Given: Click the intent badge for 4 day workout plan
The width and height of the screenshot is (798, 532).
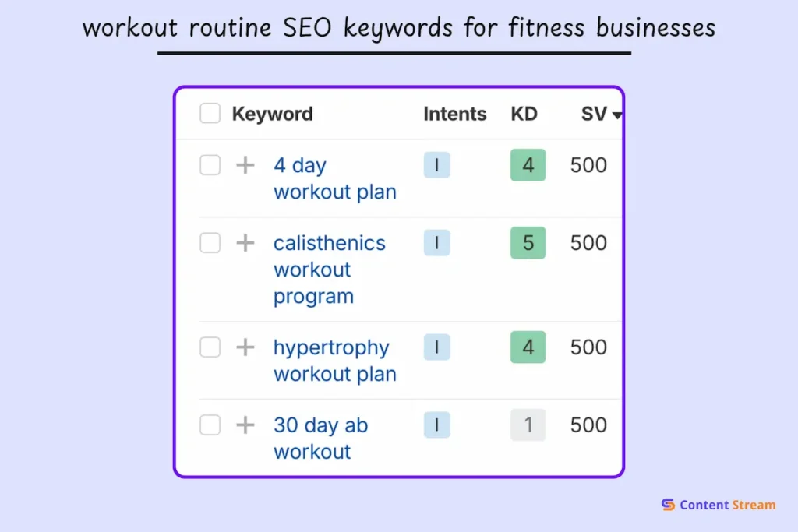Looking at the screenshot, I should coord(436,165).
